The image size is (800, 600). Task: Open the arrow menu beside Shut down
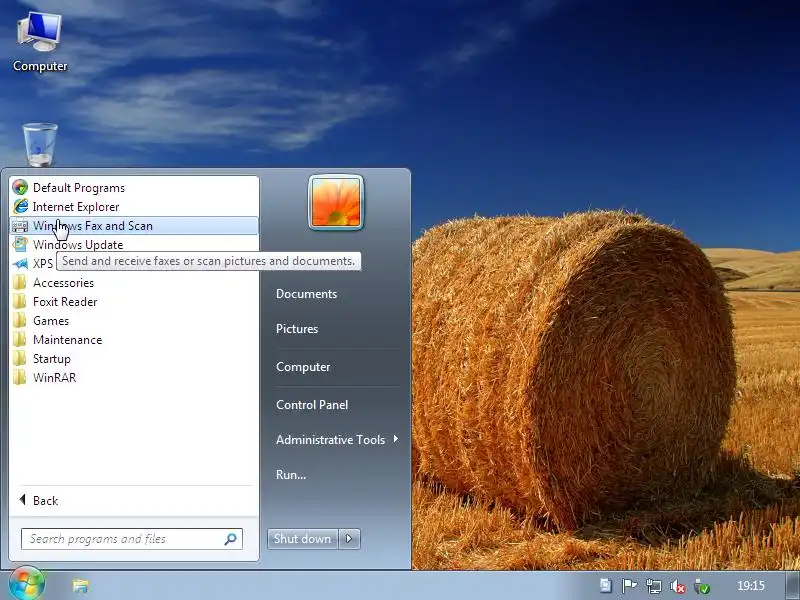[x=349, y=539]
